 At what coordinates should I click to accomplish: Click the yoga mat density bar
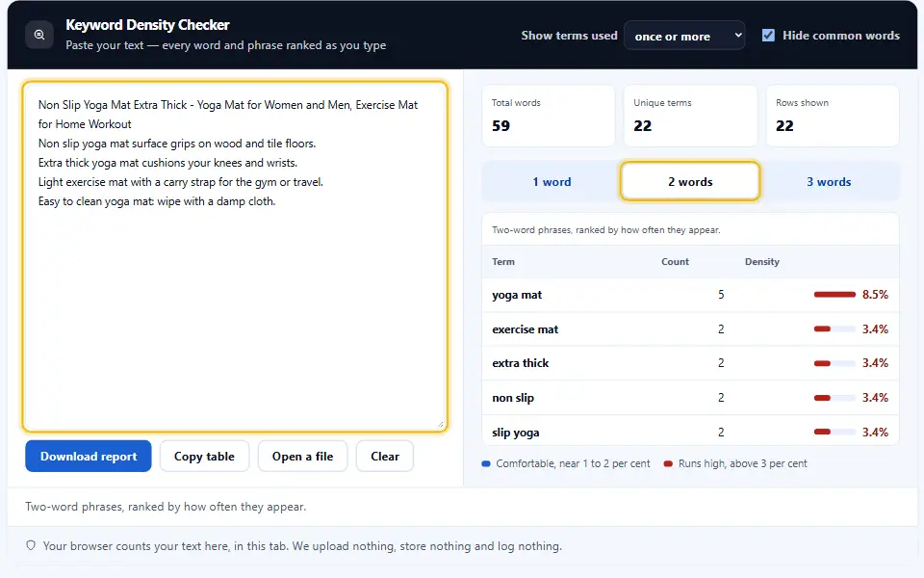(834, 295)
